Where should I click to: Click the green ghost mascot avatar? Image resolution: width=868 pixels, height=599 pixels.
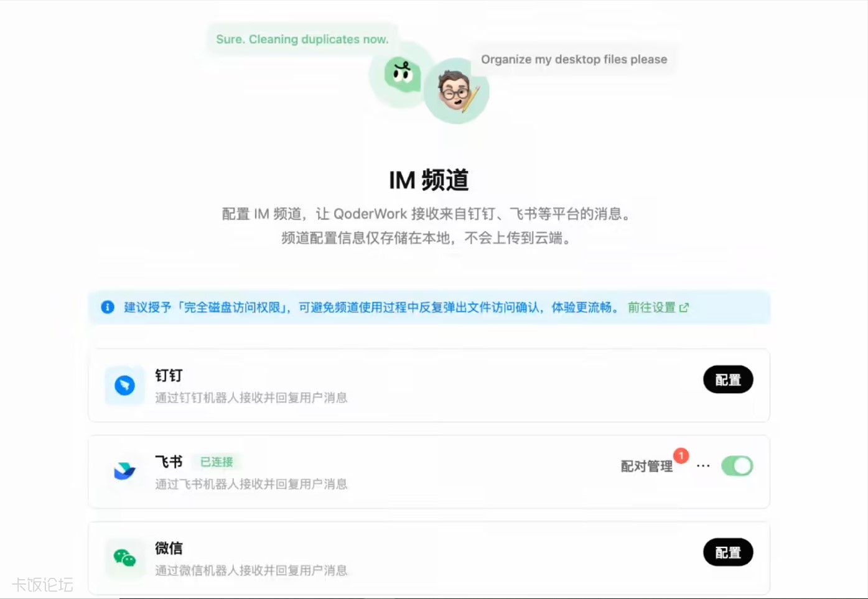click(x=400, y=75)
